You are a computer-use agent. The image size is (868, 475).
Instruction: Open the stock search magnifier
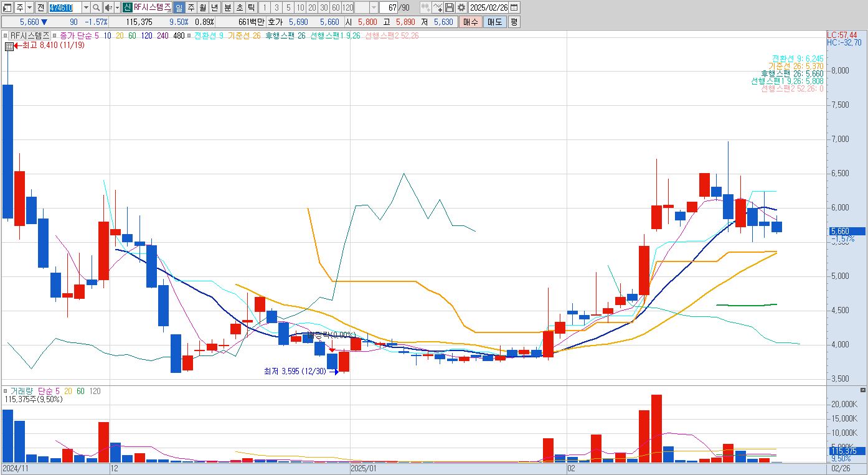pyautogui.click(x=97, y=7)
